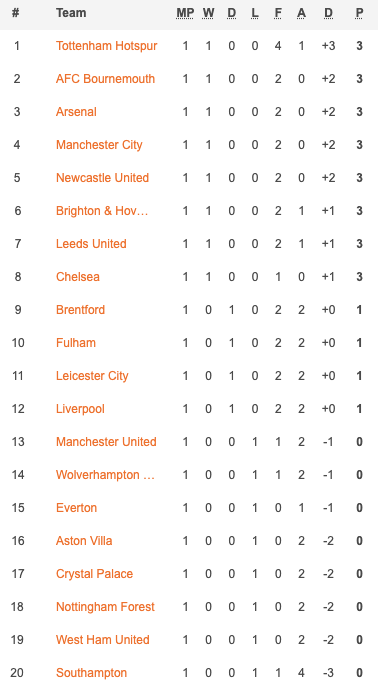378x688 pixels.
Task: Open the Chelsea team link
Action: tap(78, 277)
